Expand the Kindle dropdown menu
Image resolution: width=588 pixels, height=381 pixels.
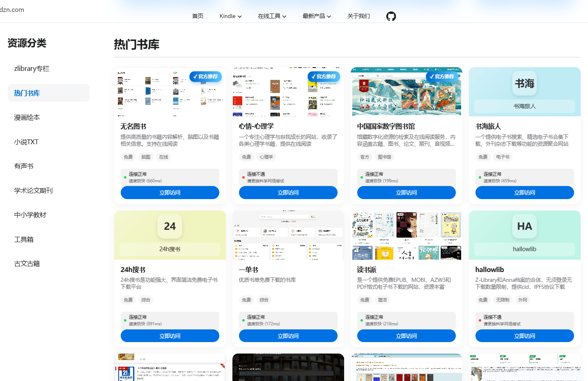[230, 16]
